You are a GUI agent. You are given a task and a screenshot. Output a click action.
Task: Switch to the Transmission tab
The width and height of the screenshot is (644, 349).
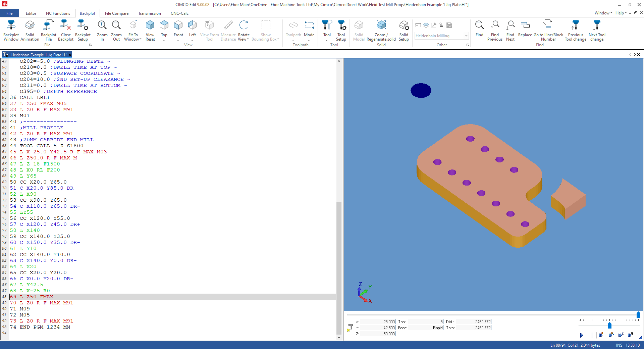click(149, 13)
